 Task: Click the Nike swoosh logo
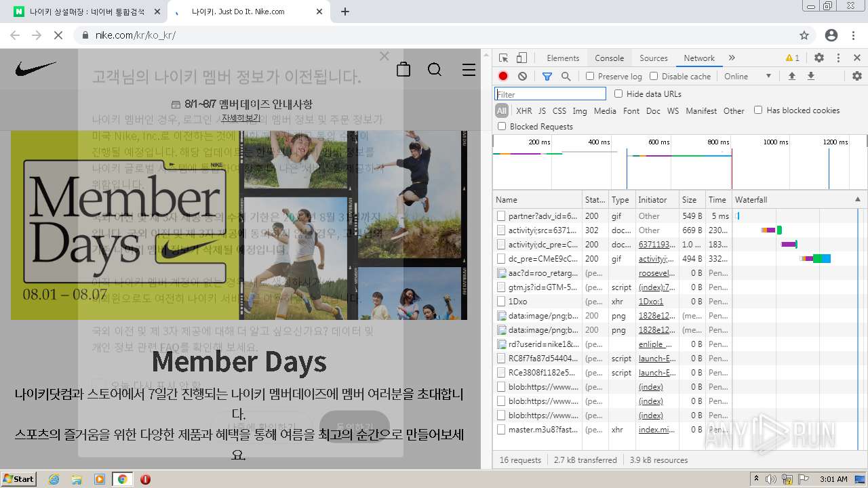36,68
